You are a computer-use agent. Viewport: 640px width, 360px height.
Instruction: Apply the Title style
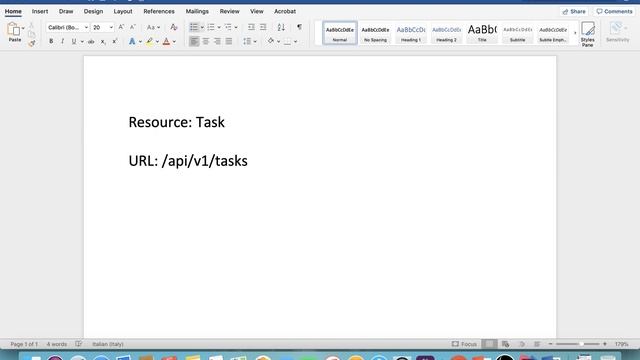click(x=482, y=33)
